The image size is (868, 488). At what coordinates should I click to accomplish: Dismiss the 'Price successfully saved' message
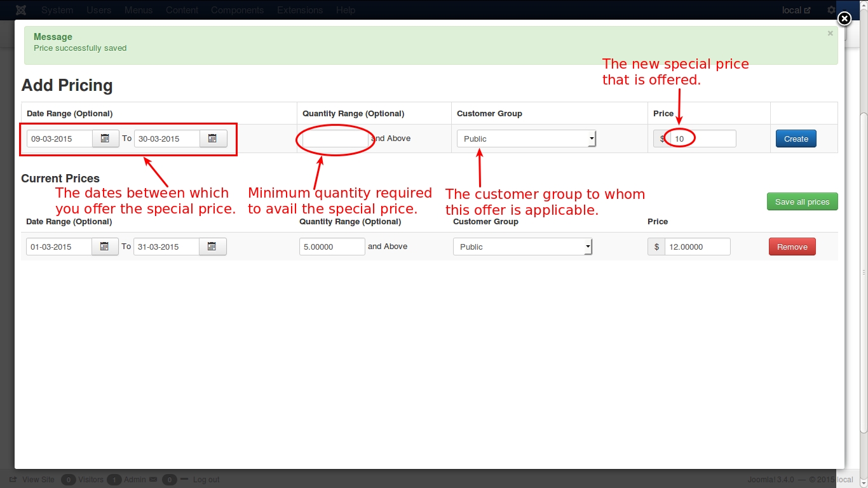pyautogui.click(x=830, y=34)
